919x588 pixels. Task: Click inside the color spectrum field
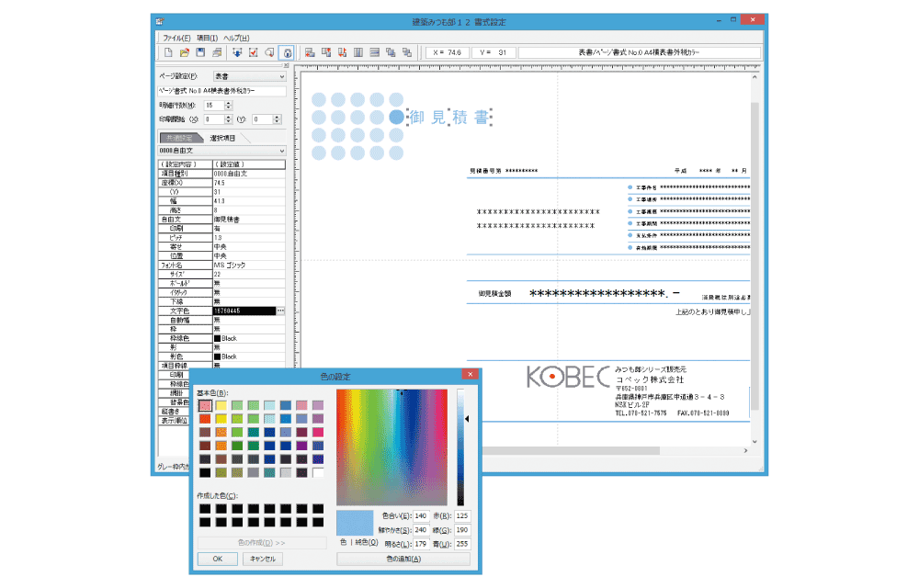pyautogui.click(x=391, y=447)
